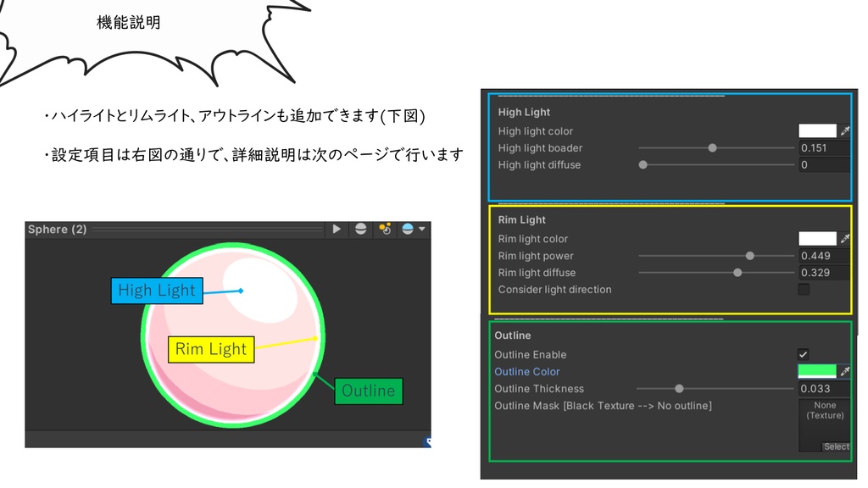
Task: Toggle the preview lighting icon
Action: point(383,229)
